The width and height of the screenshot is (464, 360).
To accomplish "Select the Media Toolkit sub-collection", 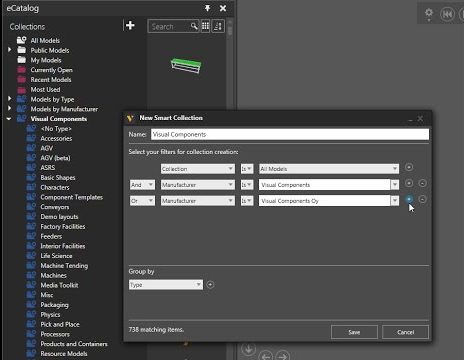I will click(x=59, y=285).
